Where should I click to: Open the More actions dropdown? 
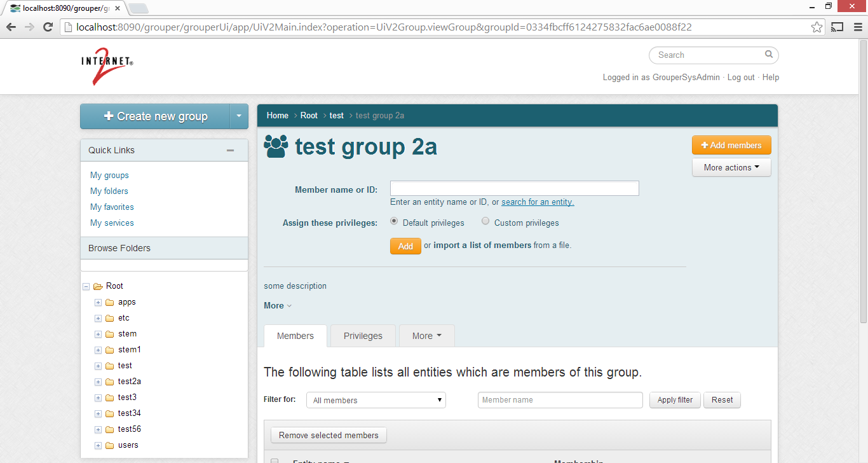pyautogui.click(x=731, y=167)
